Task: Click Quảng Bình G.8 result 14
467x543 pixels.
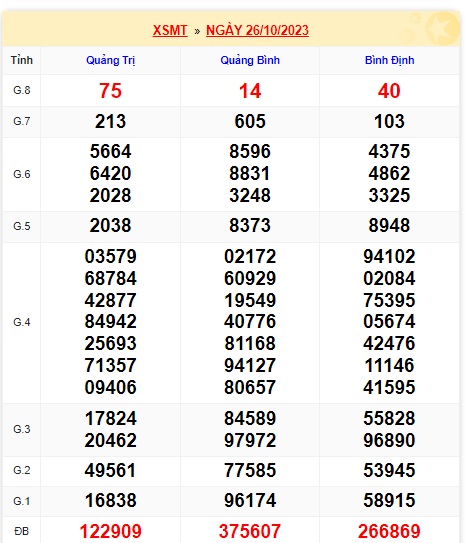Action: coord(250,91)
